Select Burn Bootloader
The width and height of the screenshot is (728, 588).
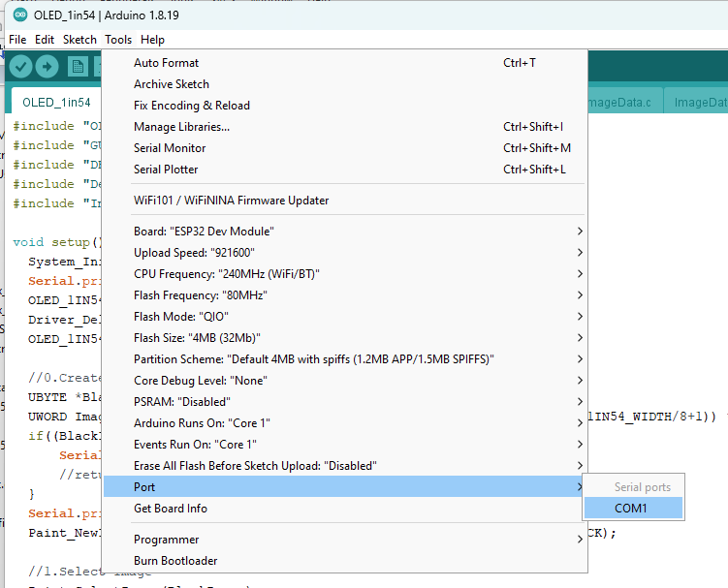coord(345,561)
